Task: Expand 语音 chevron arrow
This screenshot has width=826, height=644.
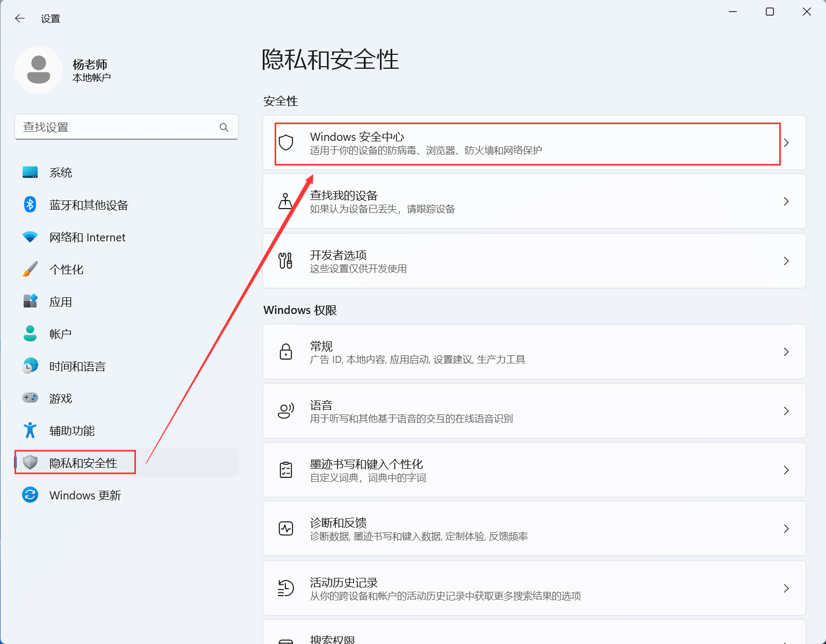Action: pyautogui.click(x=786, y=411)
